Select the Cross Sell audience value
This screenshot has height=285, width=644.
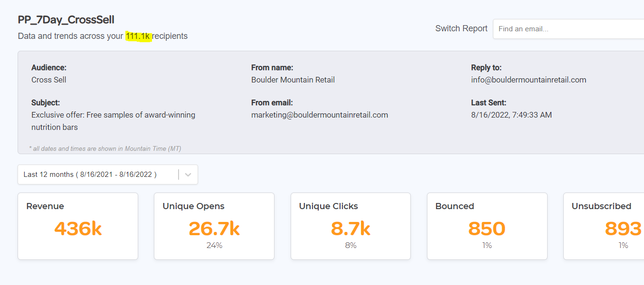[x=49, y=80]
